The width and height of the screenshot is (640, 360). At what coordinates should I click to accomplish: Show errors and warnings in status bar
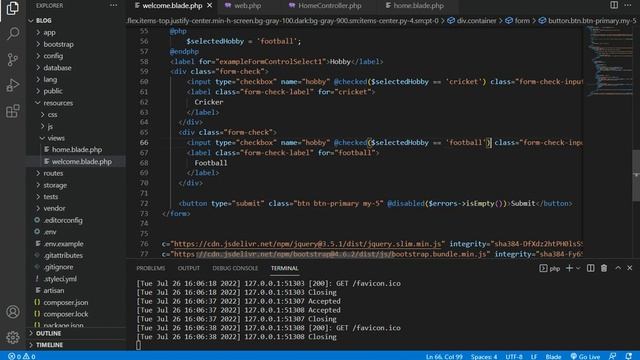22,356
